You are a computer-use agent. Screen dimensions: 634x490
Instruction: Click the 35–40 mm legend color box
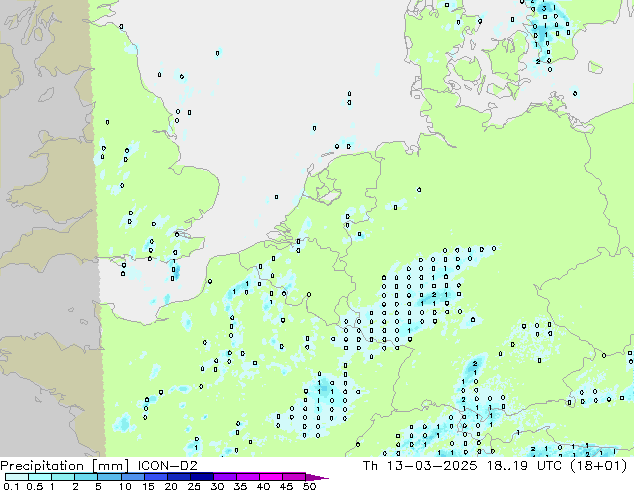pyautogui.click(x=247, y=477)
